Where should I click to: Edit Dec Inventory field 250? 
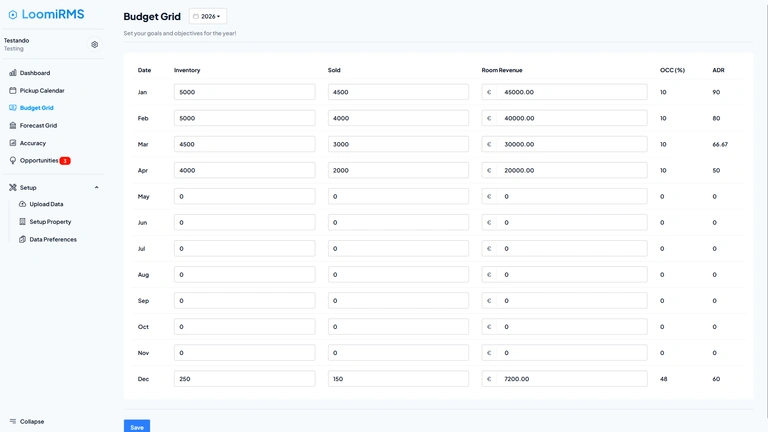pyautogui.click(x=244, y=379)
